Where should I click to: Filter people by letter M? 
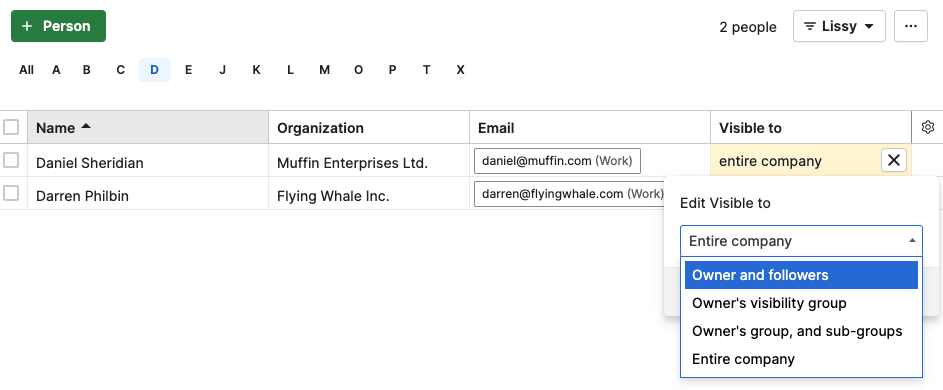(x=324, y=70)
